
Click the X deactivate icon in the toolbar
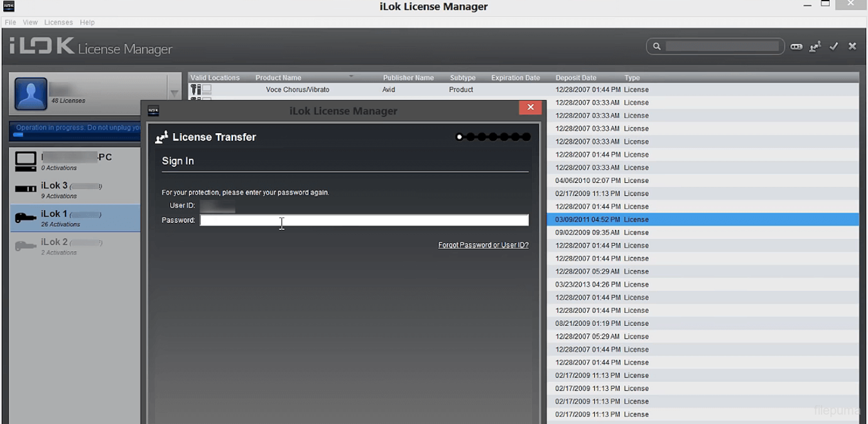[852, 46]
